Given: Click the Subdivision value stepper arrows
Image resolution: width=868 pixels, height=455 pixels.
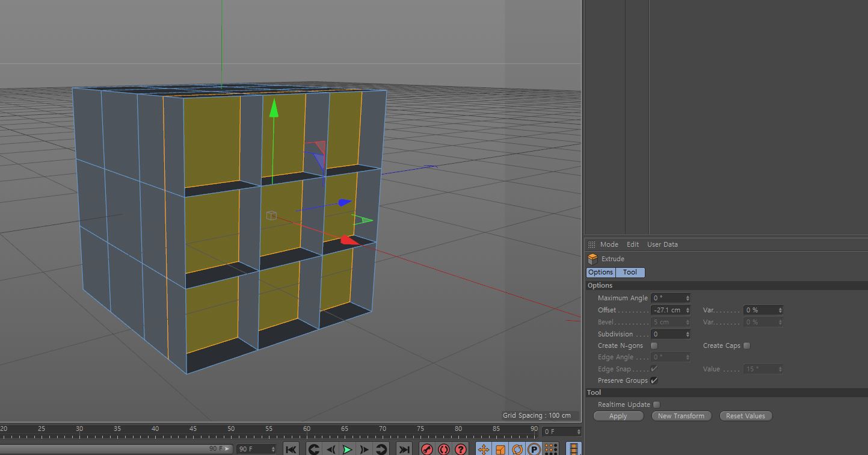Looking at the screenshot, I should coord(688,334).
